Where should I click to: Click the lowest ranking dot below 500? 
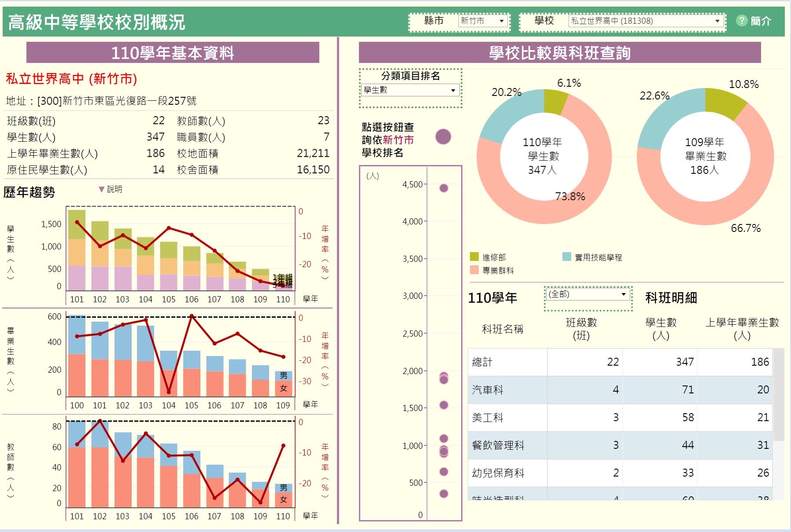(444, 494)
